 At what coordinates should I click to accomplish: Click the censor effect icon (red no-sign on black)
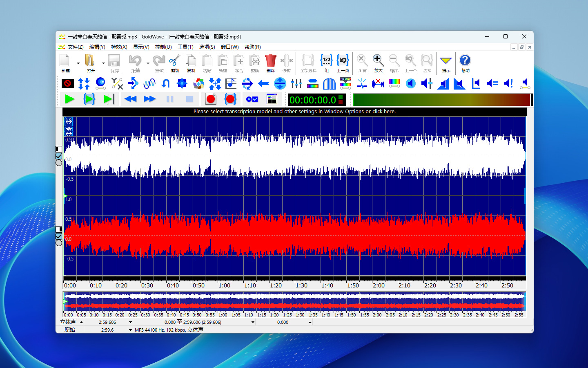[67, 84]
